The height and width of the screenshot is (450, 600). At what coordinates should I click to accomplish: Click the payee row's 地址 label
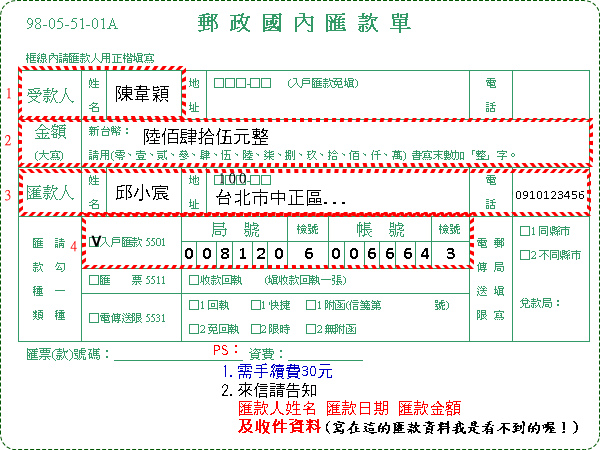[x=194, y=95]
